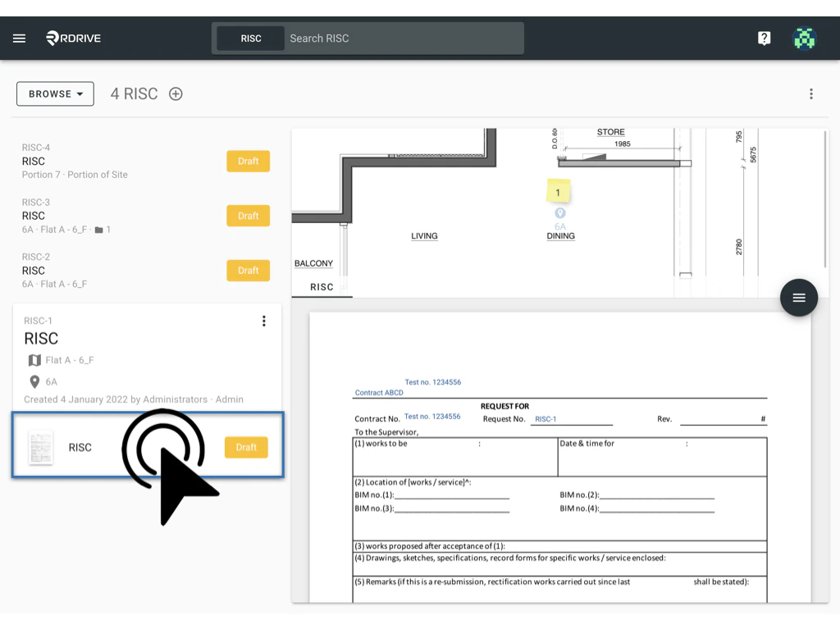The height and width of the screenshot is (630, 840).
Task: Open the Test no. 1234556 link
Action: [433, 381]
